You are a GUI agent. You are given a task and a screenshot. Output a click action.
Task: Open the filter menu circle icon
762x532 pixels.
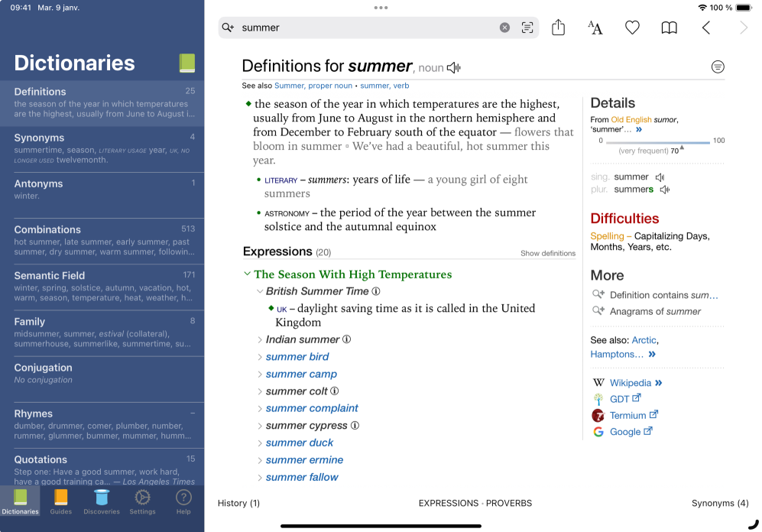click(718, 66)
